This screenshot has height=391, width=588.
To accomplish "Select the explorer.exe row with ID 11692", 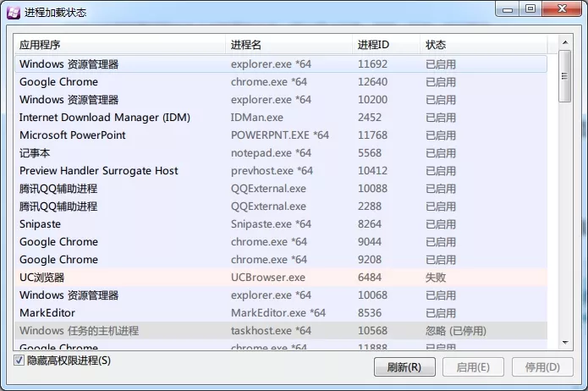I will (281, 64).
